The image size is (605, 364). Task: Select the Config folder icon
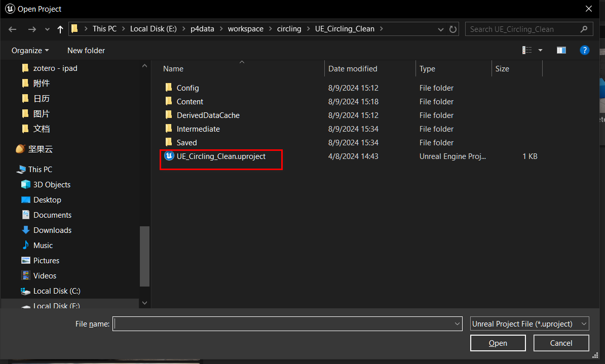169,88
